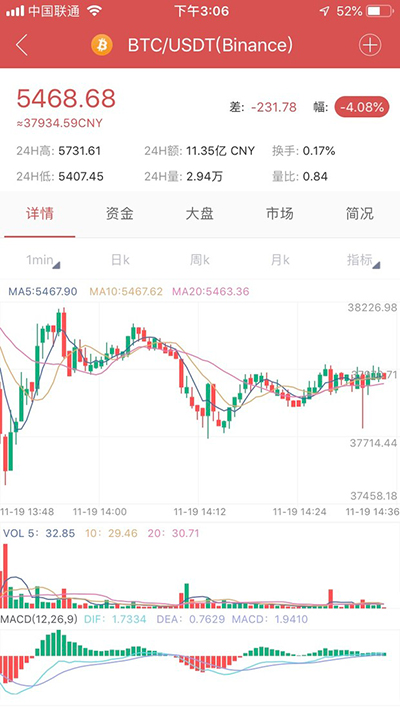Expand the 1min interval dropdown

[43, 260]
